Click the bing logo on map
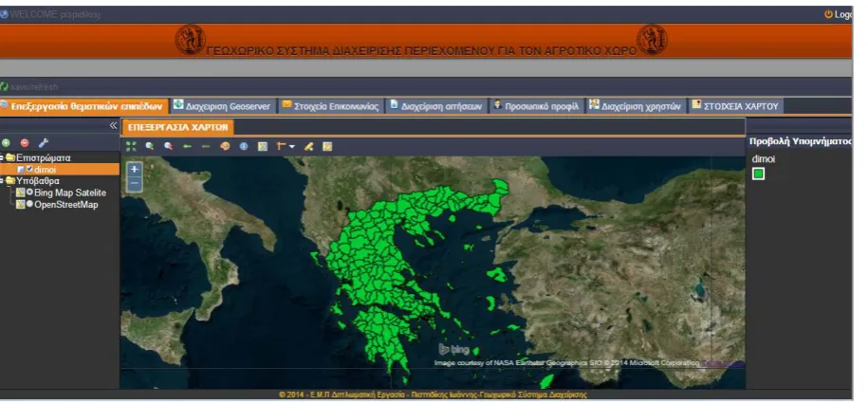Screen dimensions: 868x404 pos(454,349)
